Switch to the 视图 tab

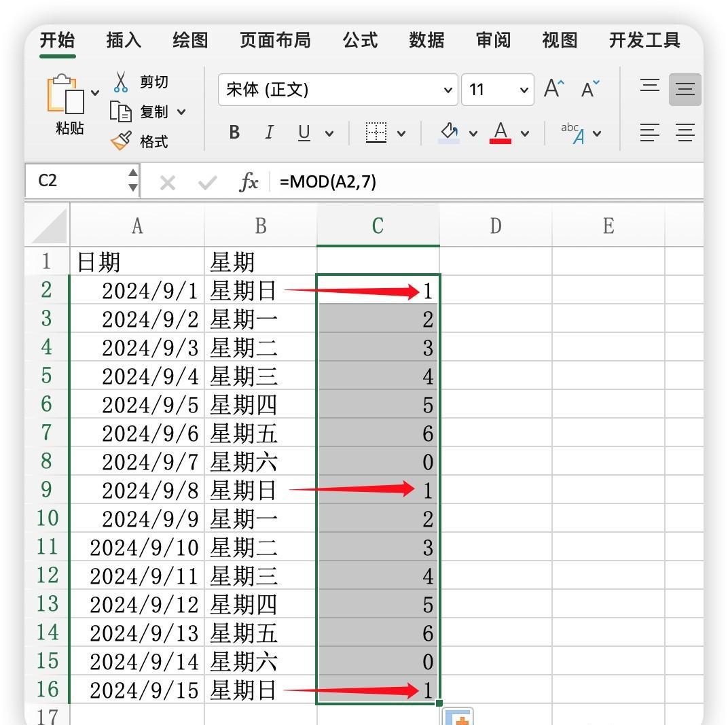tap(560, 40)
